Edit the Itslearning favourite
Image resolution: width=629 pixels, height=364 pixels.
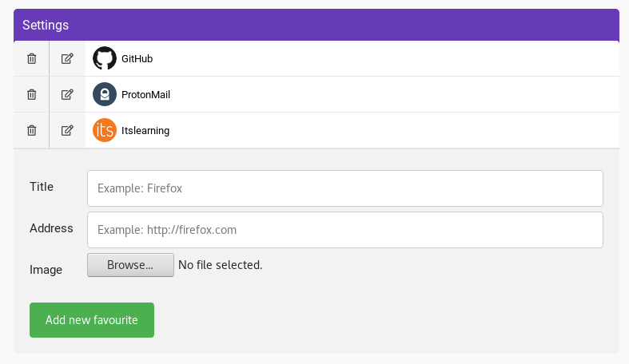pyautogui.click(x=67, y=130)
